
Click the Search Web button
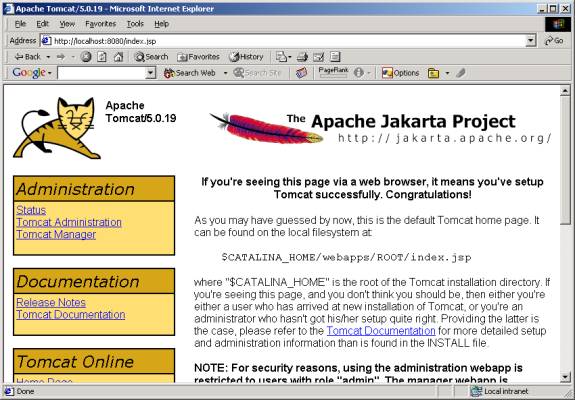coord(190,73)
